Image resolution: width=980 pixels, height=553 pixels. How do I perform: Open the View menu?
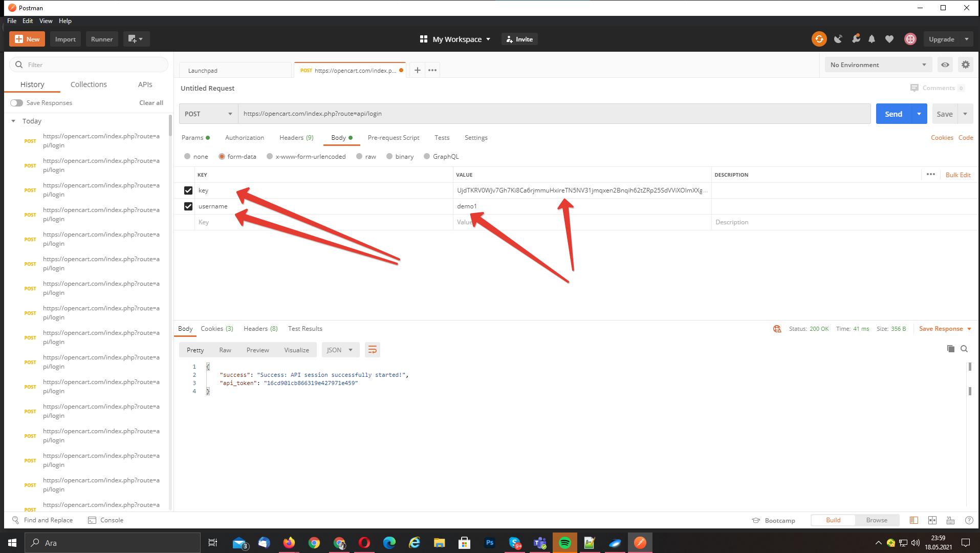pyautogui.click(x=46, y=21)
